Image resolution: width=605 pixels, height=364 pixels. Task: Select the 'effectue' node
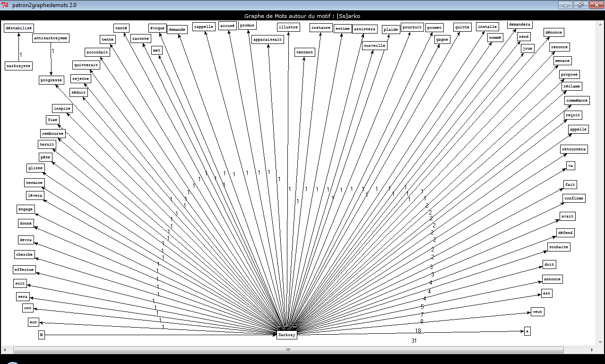click(x=24, y=269)
